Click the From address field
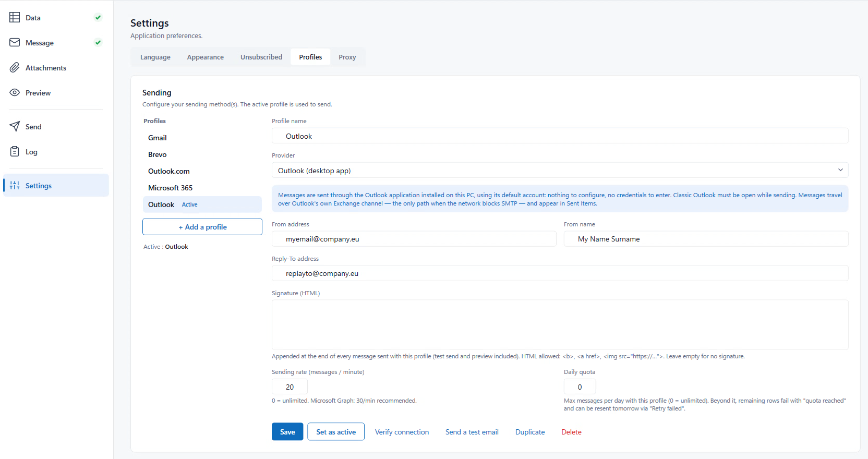Viewport: 868px width, 459px height. [x=414, y=239]
